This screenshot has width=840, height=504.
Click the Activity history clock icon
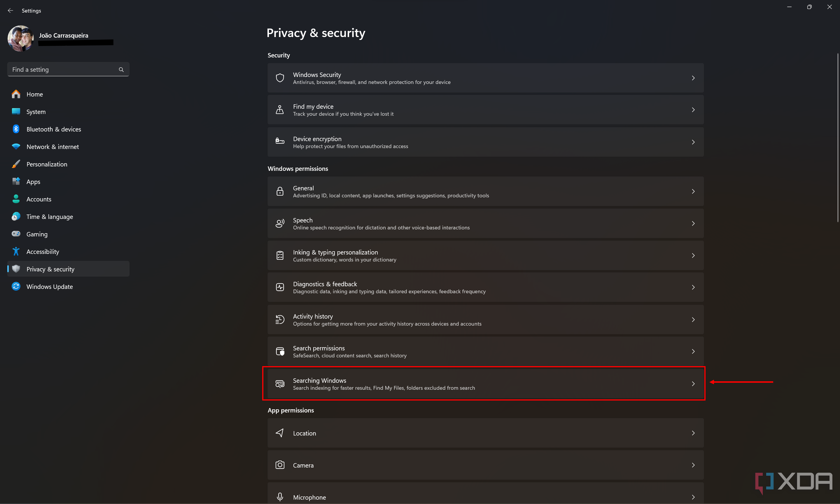[280, 319]
